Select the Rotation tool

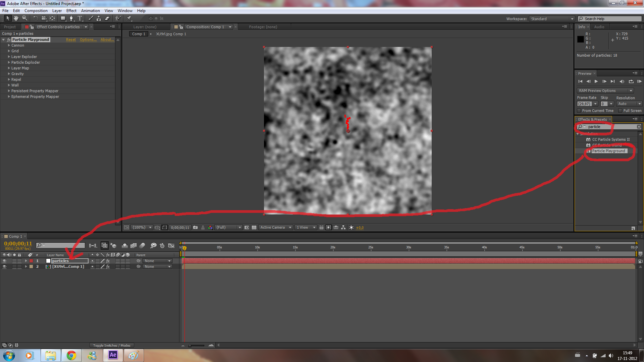point(36,18)
